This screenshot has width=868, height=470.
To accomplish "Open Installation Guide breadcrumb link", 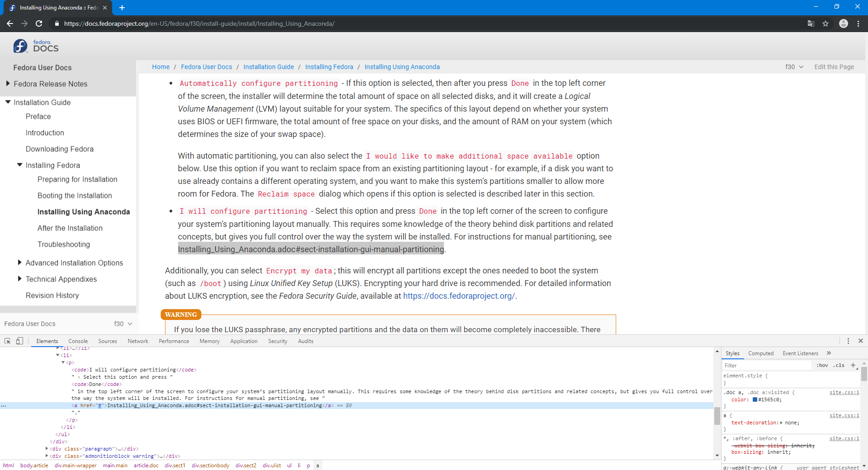I will [x=269, y=67].
